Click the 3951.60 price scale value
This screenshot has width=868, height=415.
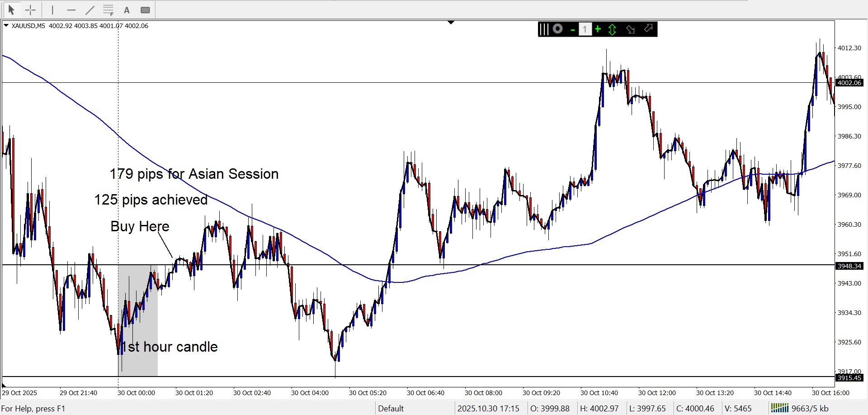point(849,254)
